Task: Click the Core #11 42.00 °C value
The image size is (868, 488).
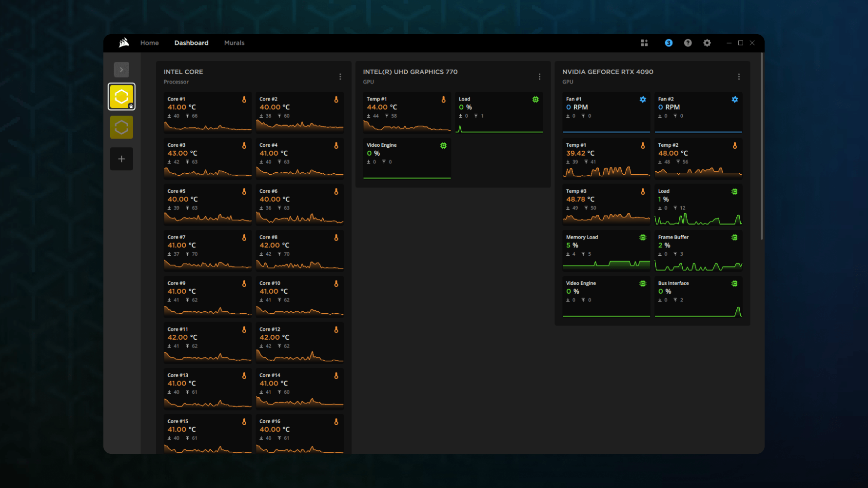Action: click(182, 337)
